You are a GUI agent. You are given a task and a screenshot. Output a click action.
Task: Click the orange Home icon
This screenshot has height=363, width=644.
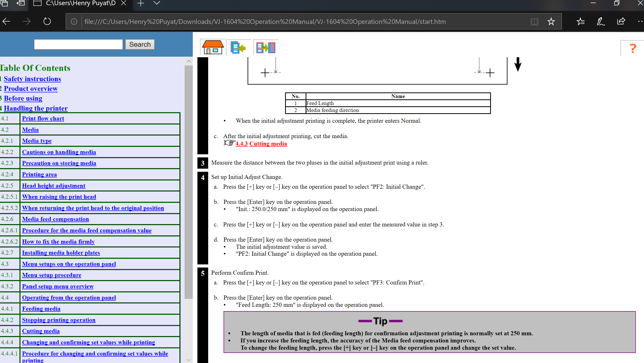point(213,47)
